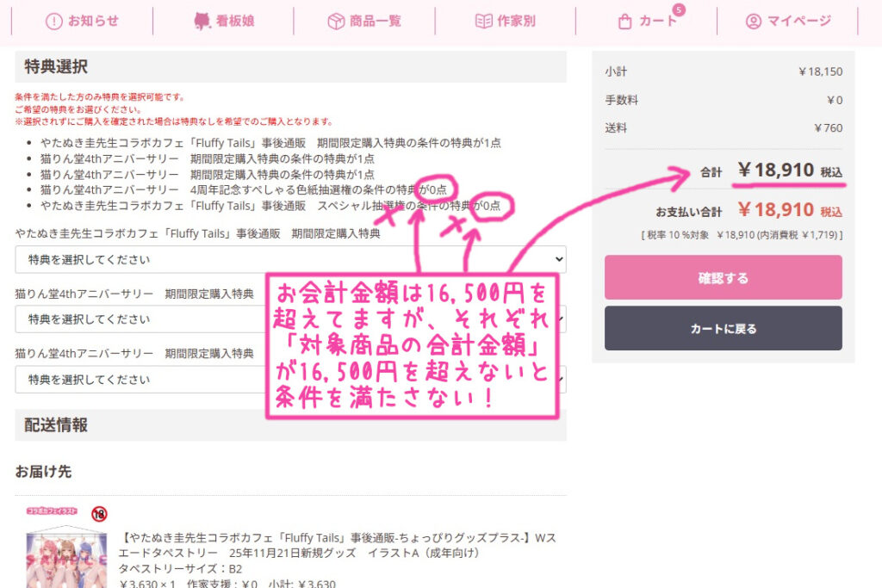Click the 看板娘 cat mascot icon
The width and height of the screenshot is (882, 588).
point(203,22)
